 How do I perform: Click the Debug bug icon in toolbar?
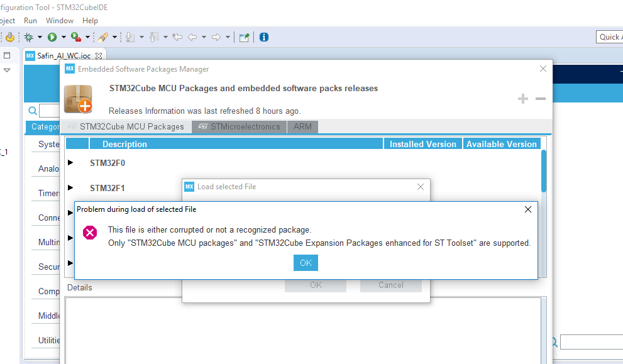pos(29,37)
